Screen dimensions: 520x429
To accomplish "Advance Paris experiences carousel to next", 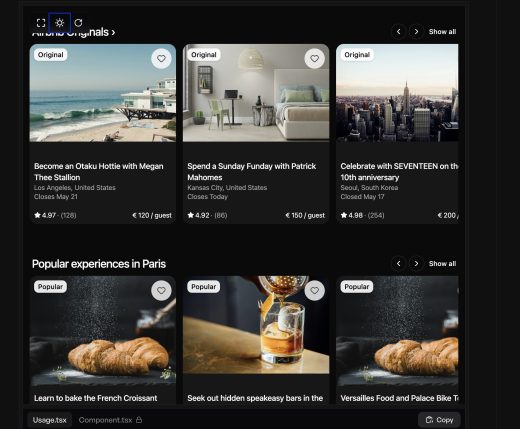I will (x=416, y=264).
